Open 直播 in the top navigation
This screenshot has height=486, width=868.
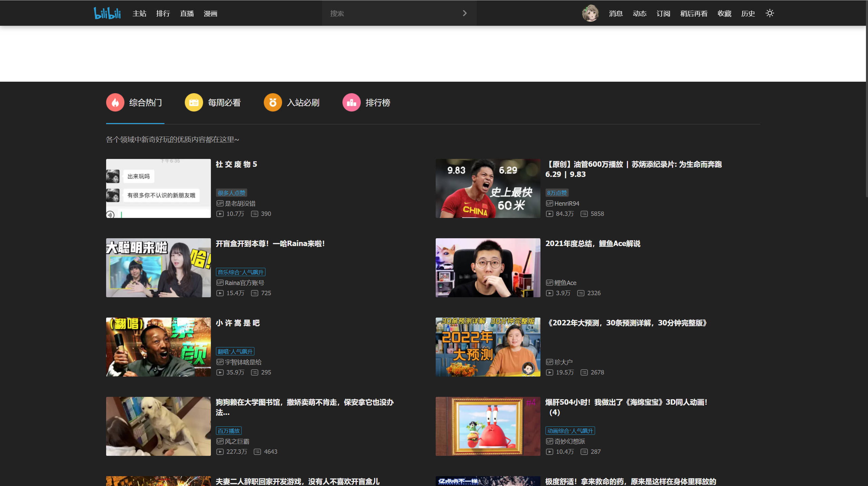tap(187, 14)
